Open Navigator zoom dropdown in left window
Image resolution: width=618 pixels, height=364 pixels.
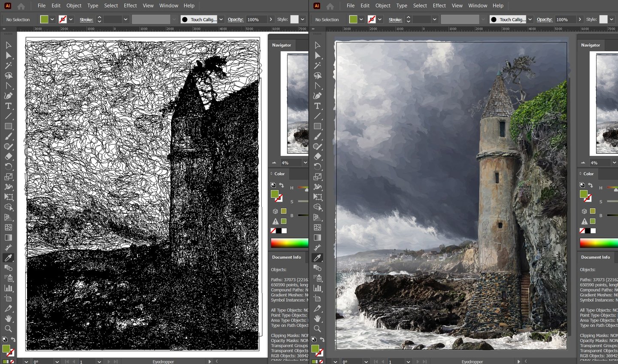[305, 163]
